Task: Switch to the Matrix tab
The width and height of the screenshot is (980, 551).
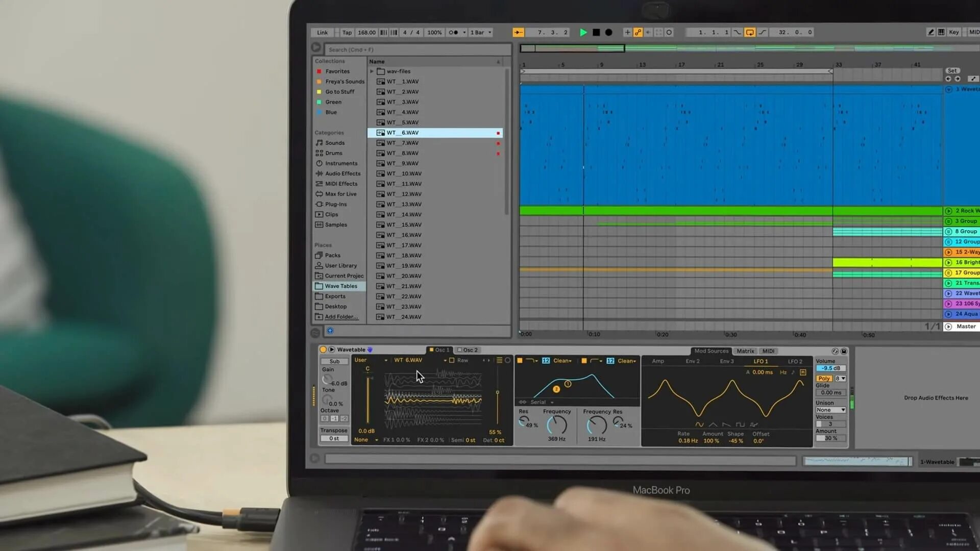Action: pos(745,351)
